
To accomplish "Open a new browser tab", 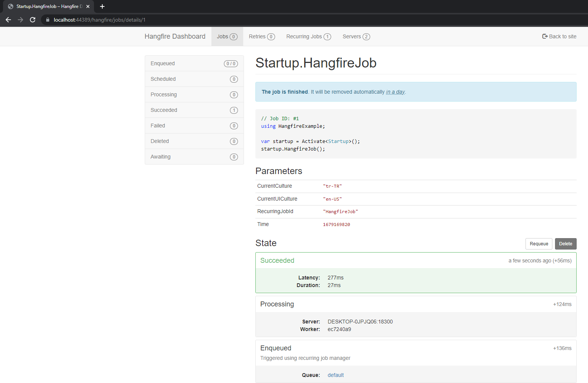I will 102,6.
